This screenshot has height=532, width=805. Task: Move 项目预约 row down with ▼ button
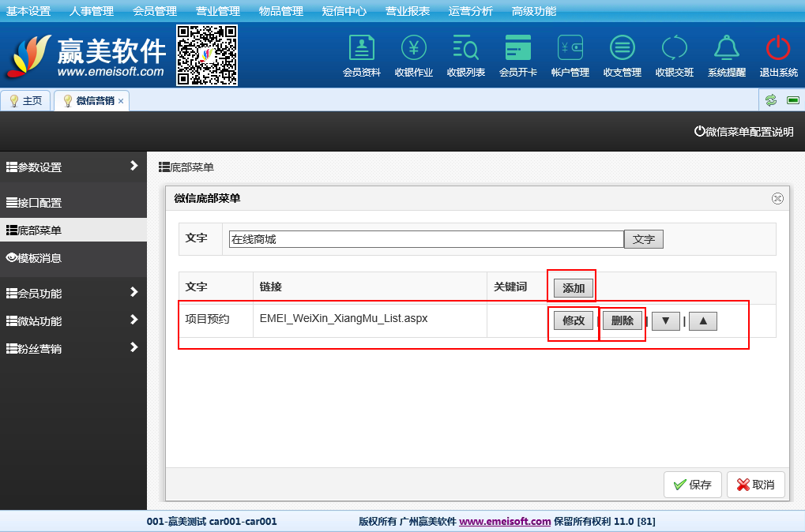point(665,320)
